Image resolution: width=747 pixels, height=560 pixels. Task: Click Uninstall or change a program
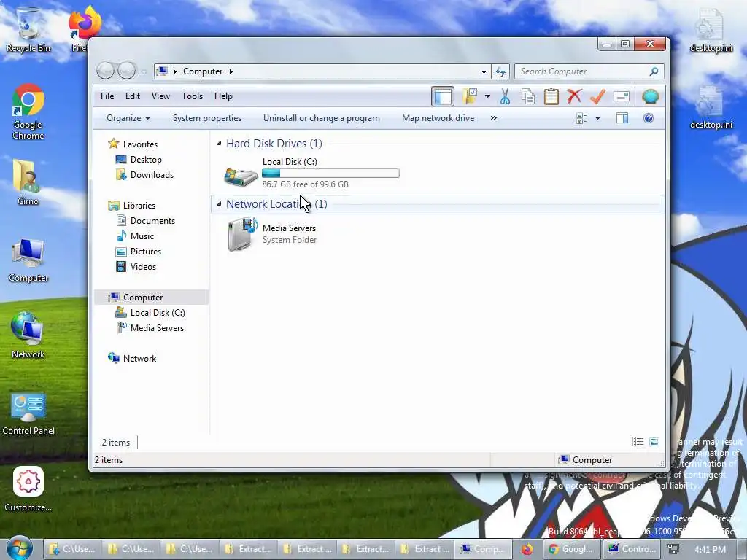(322, 118)
